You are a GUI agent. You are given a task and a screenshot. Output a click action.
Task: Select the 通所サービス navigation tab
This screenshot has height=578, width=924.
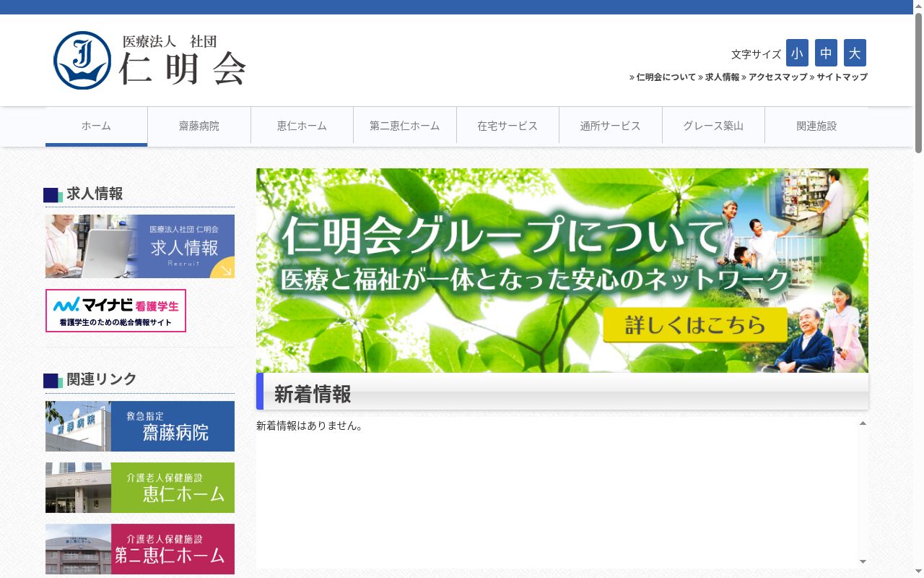611,126
